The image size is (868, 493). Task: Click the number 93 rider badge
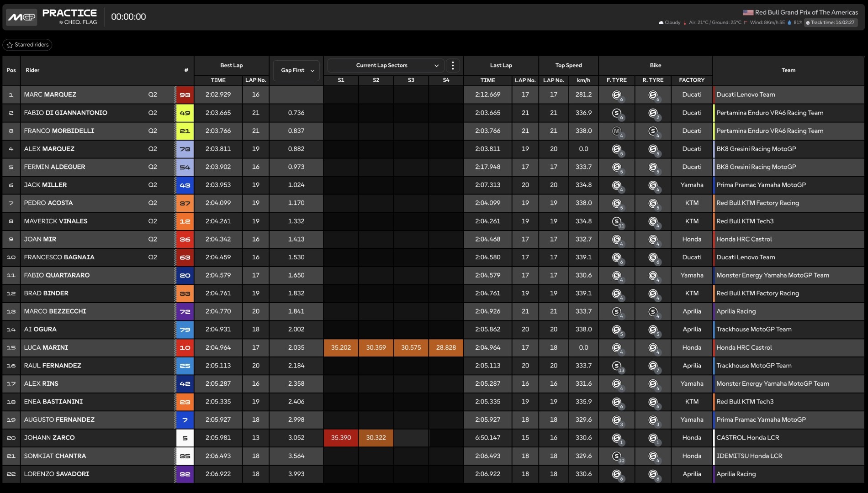coord(185,95)
